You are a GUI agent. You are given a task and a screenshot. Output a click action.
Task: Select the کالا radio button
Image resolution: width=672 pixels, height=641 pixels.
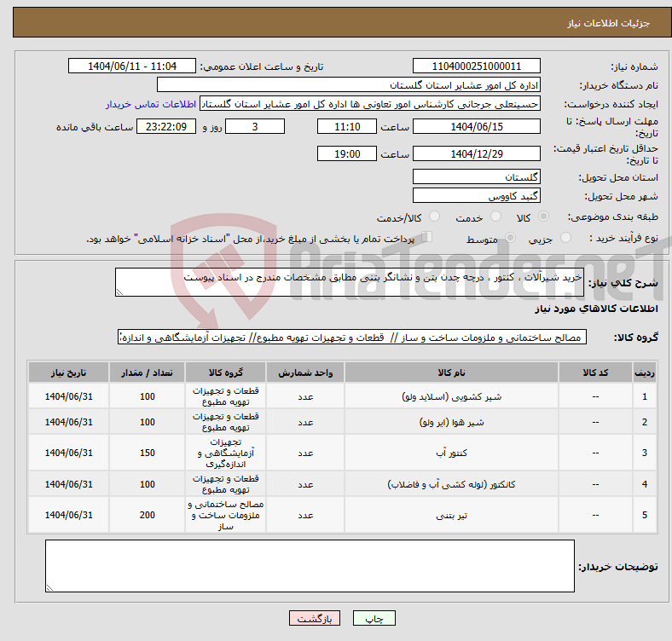point(544,217)
